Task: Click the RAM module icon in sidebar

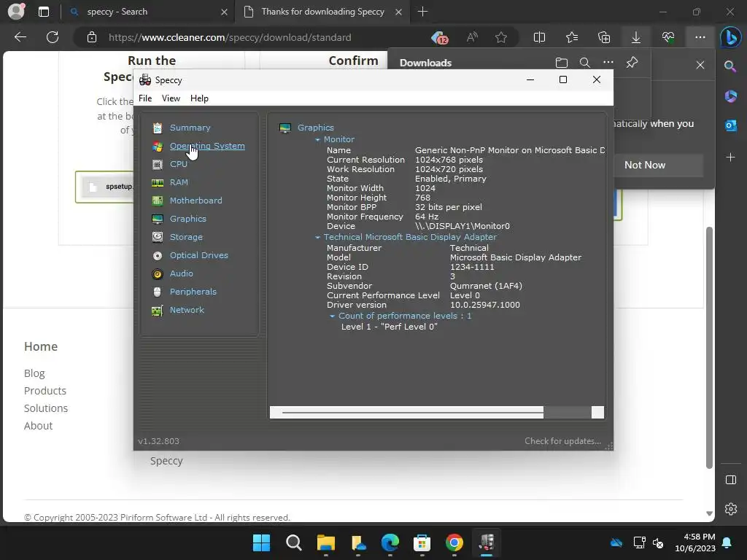Action: tap(158, 182)
